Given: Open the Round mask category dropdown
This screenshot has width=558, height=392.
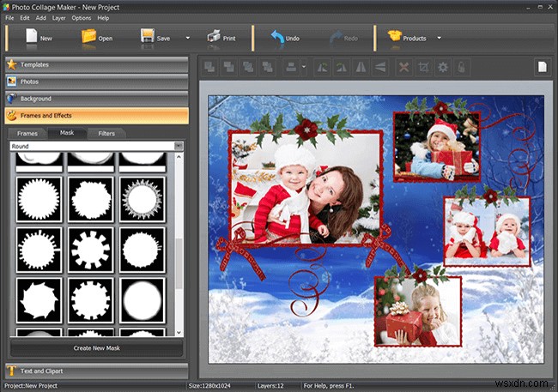Looking at the screenshot, I should [179, 147].
